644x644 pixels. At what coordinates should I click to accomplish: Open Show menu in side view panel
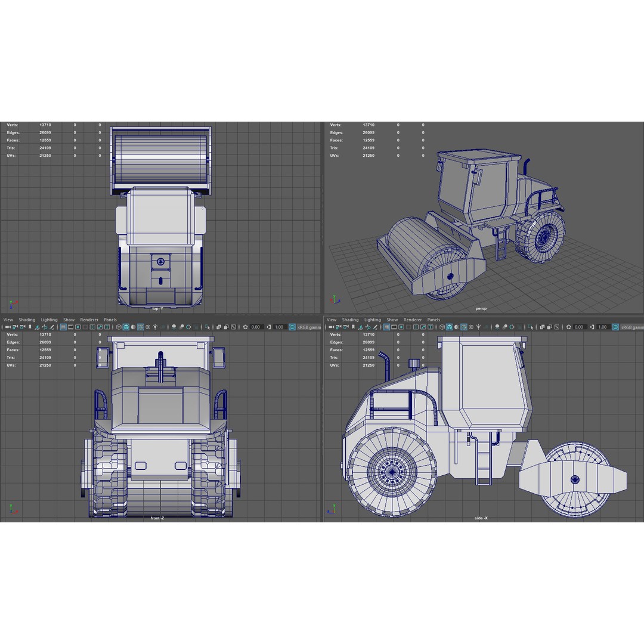click(x=392, y=320)
